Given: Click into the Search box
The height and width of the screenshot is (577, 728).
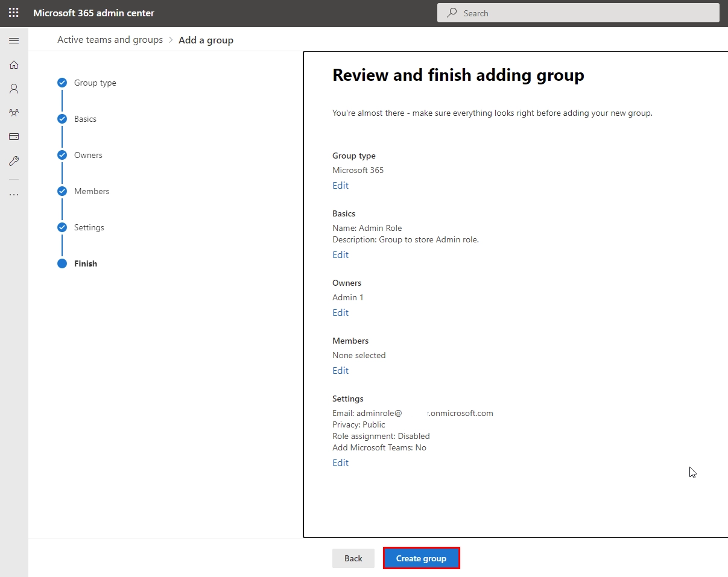Looking at the screenshot, I should 578,13.
